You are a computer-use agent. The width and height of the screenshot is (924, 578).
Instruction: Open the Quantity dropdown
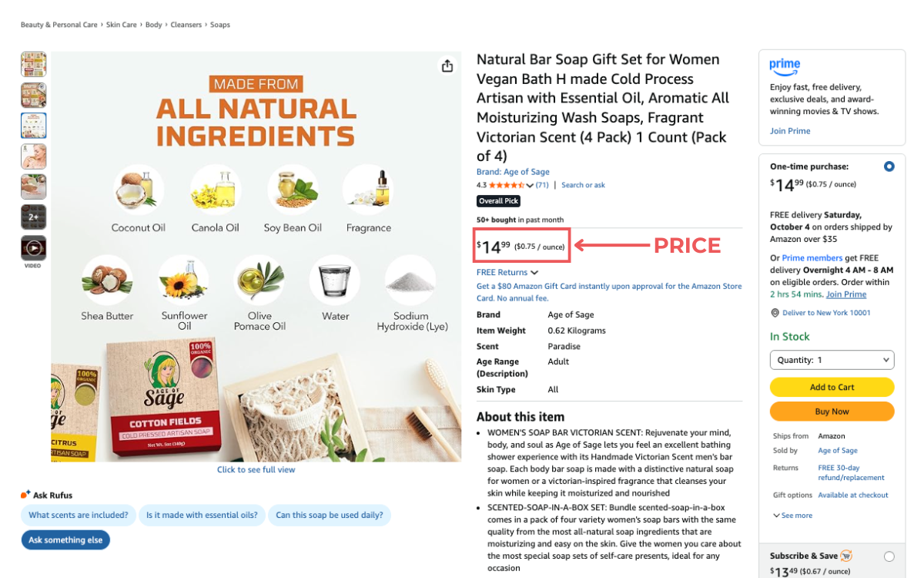[x=832, y=360]
